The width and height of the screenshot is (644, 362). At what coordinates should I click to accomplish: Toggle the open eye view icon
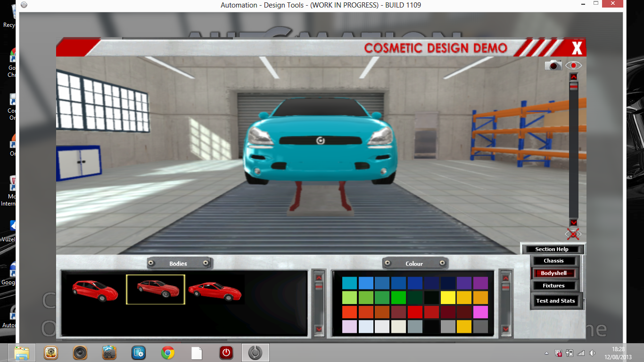pyautogui.click(x=574, y=66)
